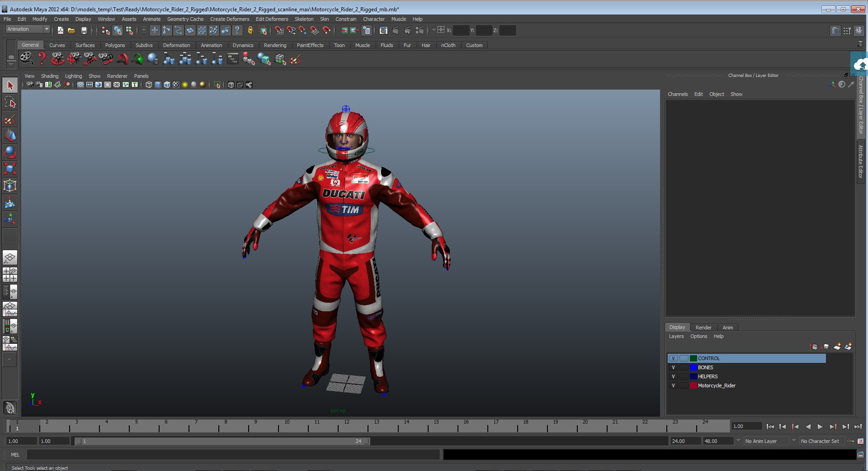The width and height of the screenshot is (868, 471).
Task: Open the Create Deformers menu
Action: 230,19
